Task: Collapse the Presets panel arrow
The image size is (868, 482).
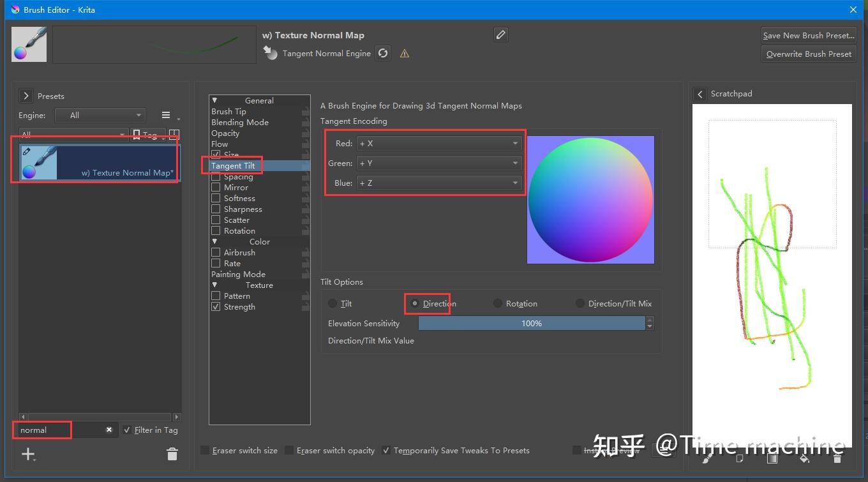Action: pyautogui.click(x=26, y=96)
